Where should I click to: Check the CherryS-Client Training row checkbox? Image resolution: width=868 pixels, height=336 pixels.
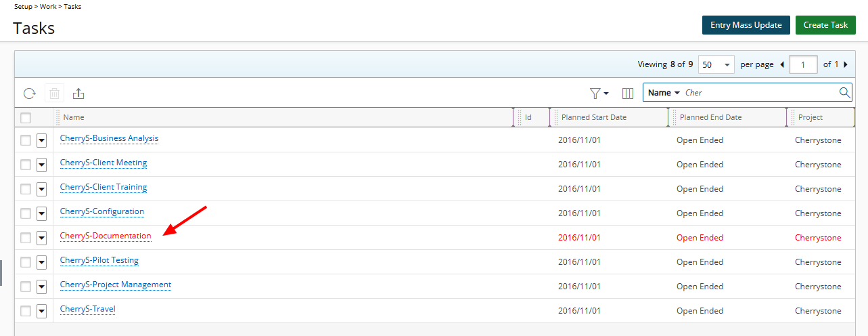[x=26, y=189]
